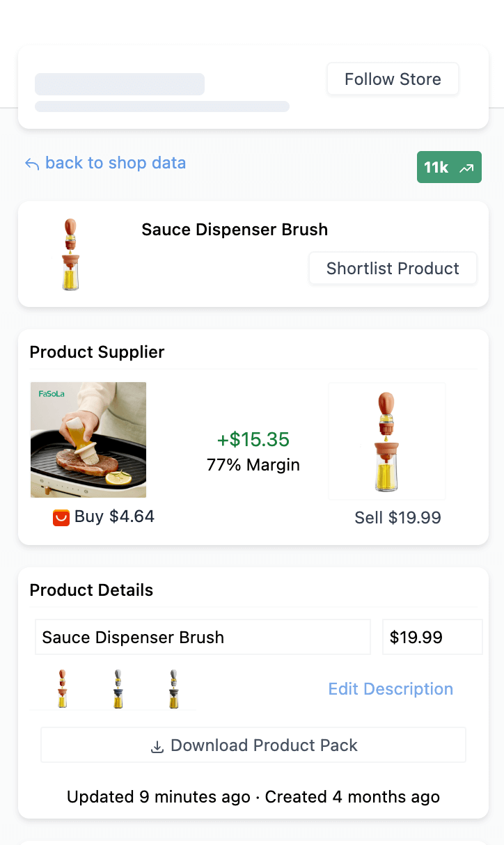The height and width of the screenshot is (845, 504).
Task: Go back to shop data
Action: (x=115, y=163)
